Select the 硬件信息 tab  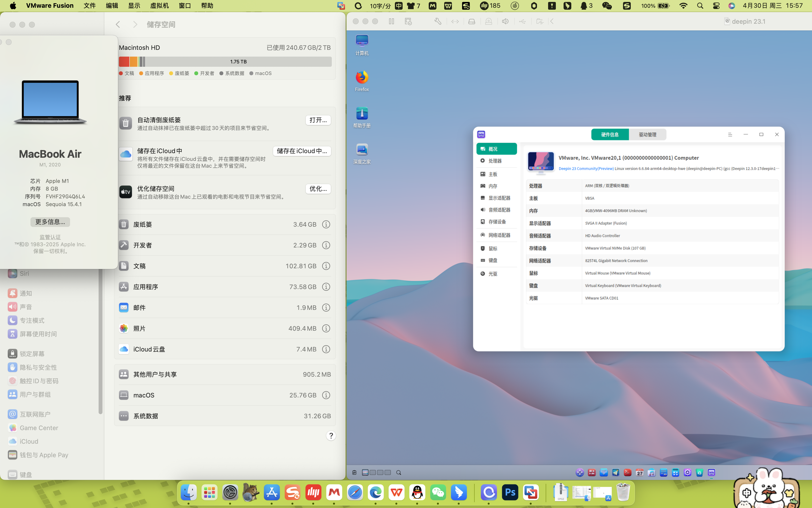point(610,135)
